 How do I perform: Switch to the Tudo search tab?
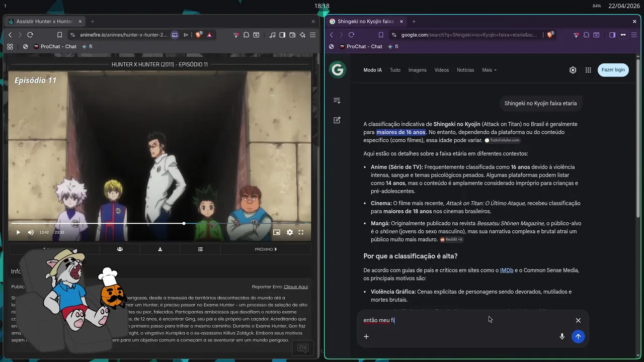tap(395, 70)
